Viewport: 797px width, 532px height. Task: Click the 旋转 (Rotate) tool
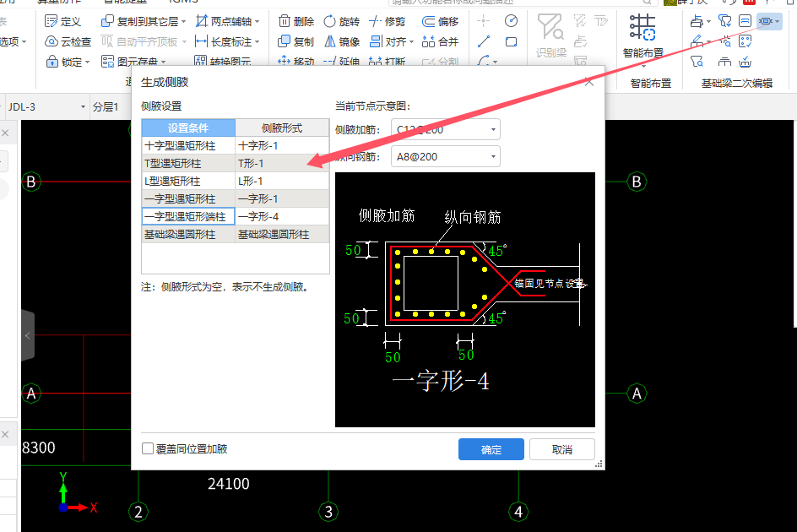click(x=342, y=21)
